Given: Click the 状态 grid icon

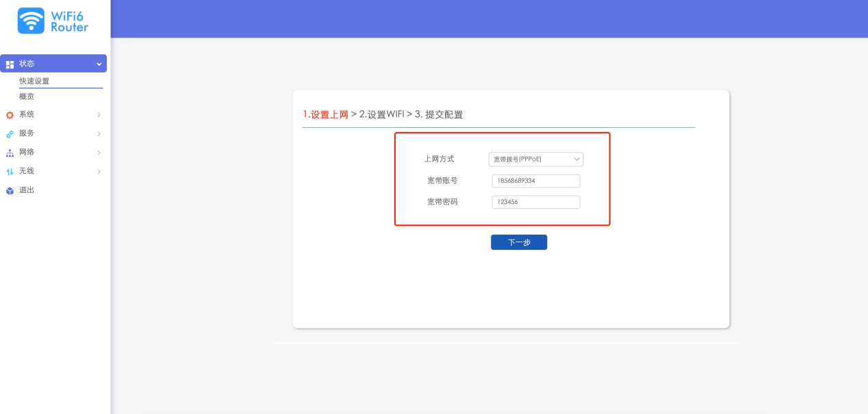Looking at the screenshot, I should pos(10,64).
